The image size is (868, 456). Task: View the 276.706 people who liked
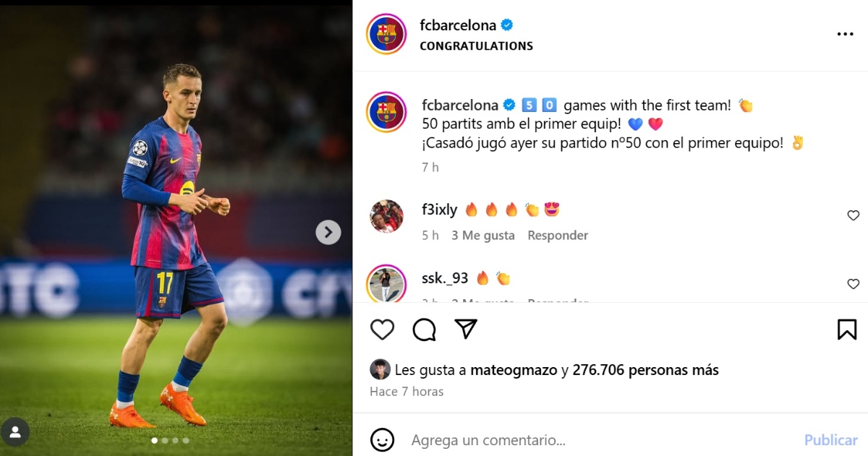pos(645,370)
